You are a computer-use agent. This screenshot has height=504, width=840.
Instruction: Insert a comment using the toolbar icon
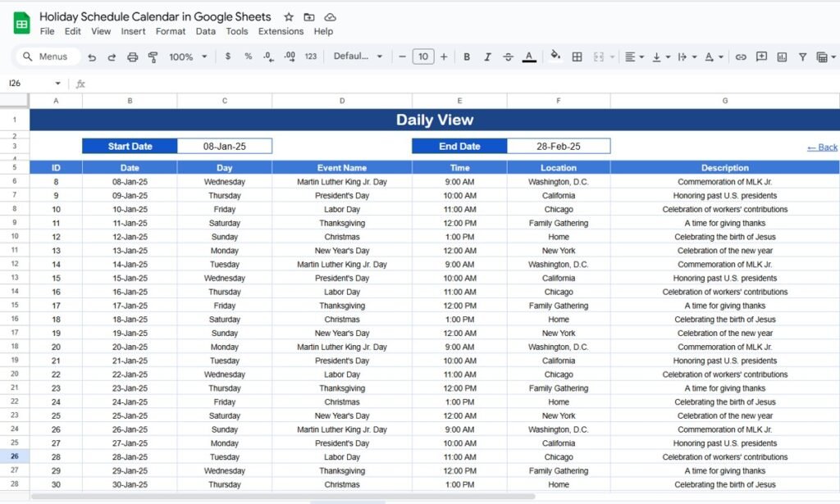762,57
